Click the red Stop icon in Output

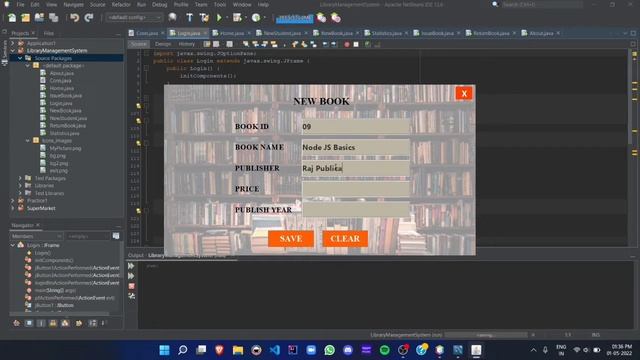131,286
